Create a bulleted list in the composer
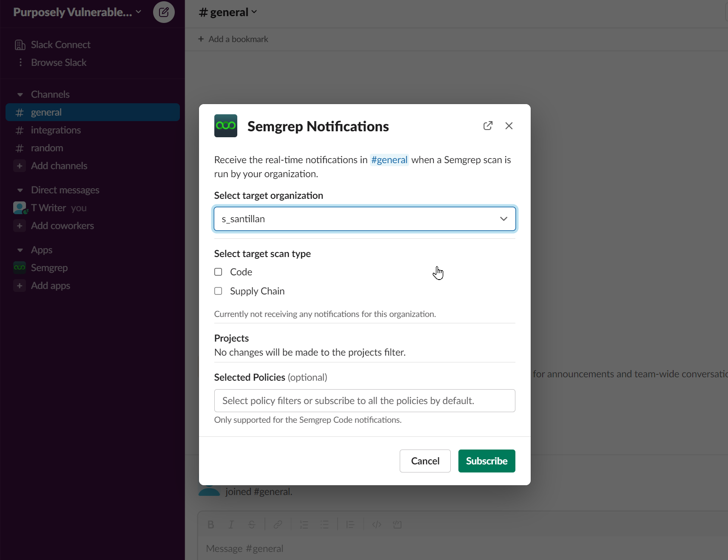The image size is (728, 560). pos(324,524)
